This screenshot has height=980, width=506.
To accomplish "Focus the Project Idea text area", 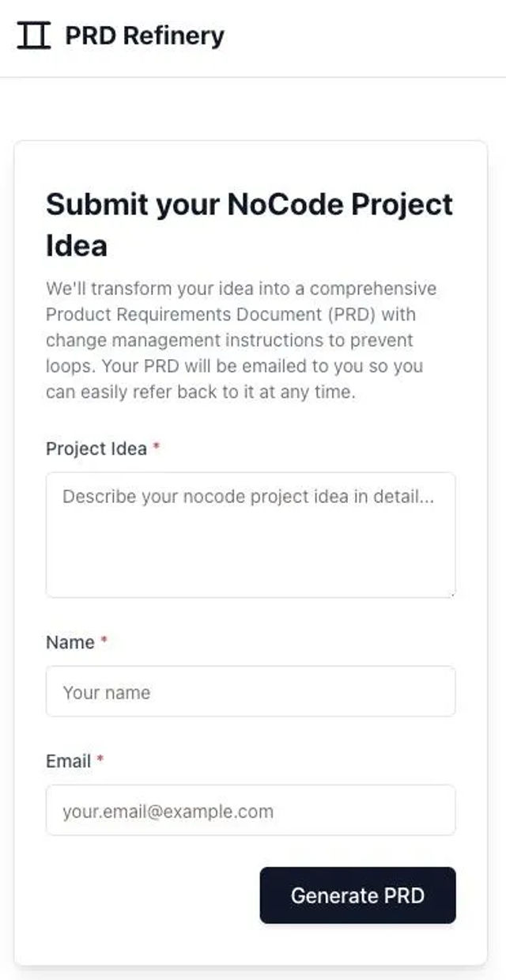I will click(x=251, y=535).
